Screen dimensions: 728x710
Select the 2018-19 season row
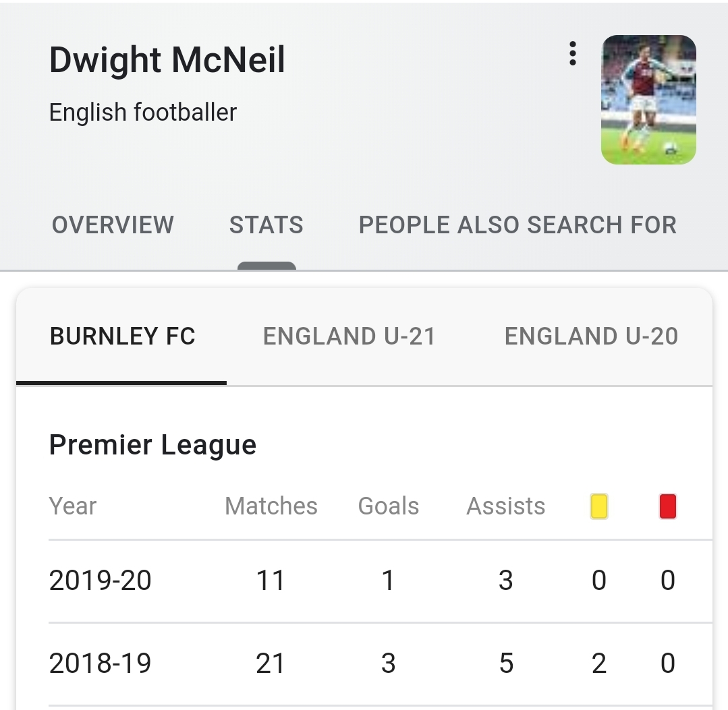101,663
